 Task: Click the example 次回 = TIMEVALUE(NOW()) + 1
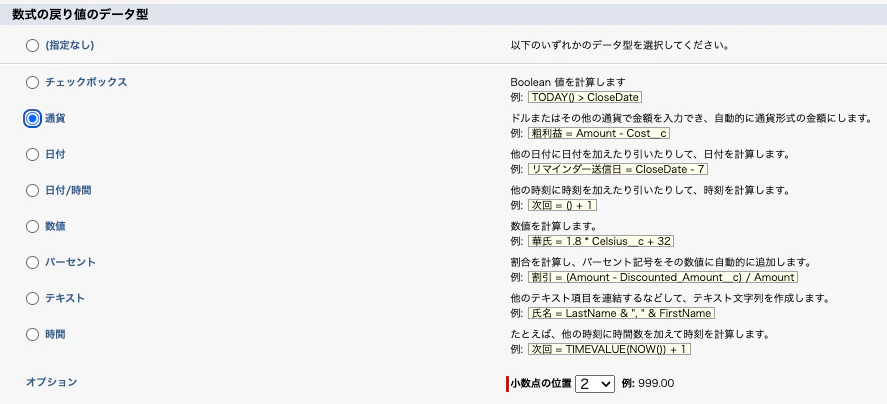(609, 350)
